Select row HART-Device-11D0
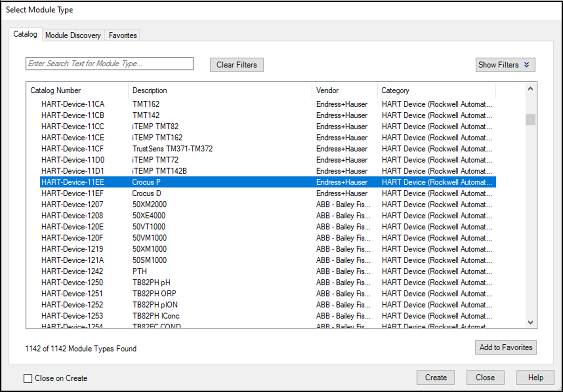This screenshot has width=563, height=392. point(268,160)
